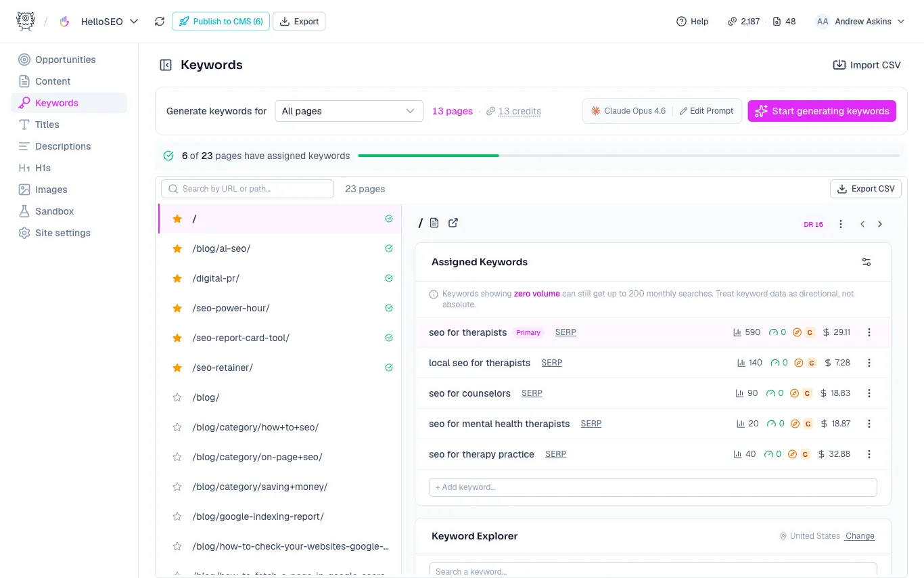This screenshot has width=924, height=578.
Task: Open three-dot menu next to DR 16
Action: [841, 224]
